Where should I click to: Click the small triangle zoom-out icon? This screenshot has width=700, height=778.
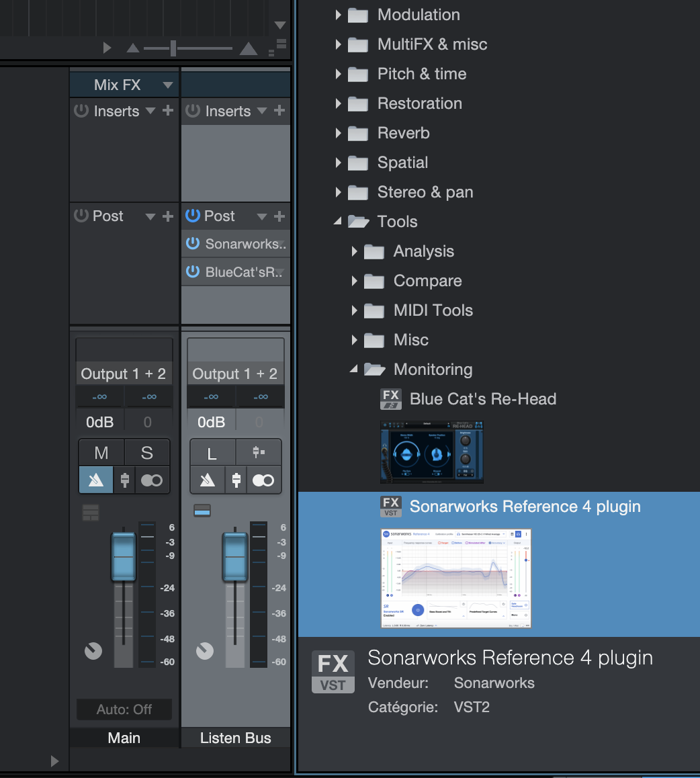click(x=132, y=48)
